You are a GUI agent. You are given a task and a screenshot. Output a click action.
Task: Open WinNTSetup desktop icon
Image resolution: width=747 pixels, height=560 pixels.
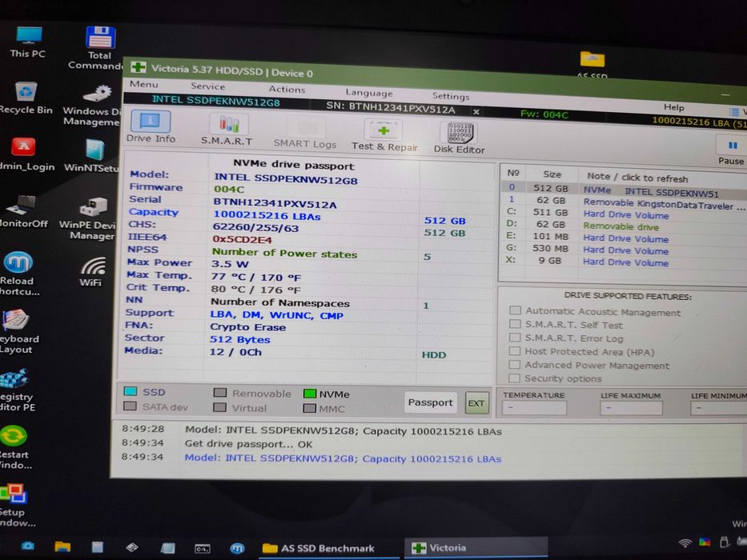[x=94, y=150]
